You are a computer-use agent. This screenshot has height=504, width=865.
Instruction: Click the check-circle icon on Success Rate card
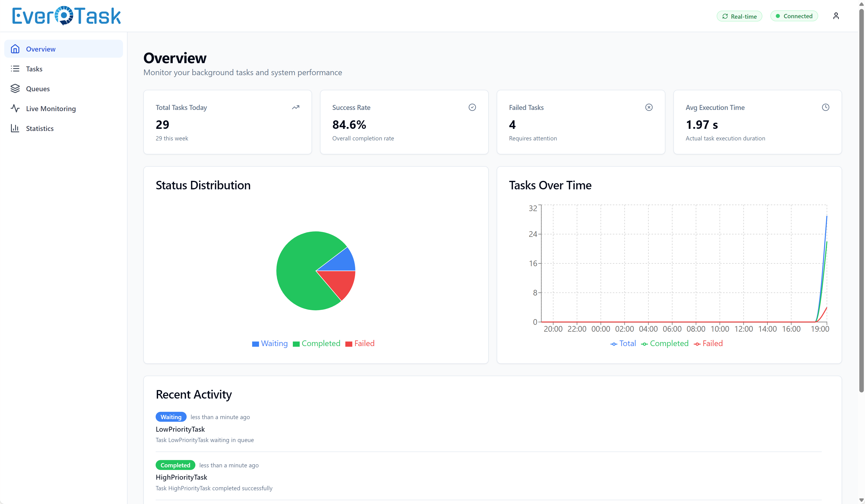point(472,107)
